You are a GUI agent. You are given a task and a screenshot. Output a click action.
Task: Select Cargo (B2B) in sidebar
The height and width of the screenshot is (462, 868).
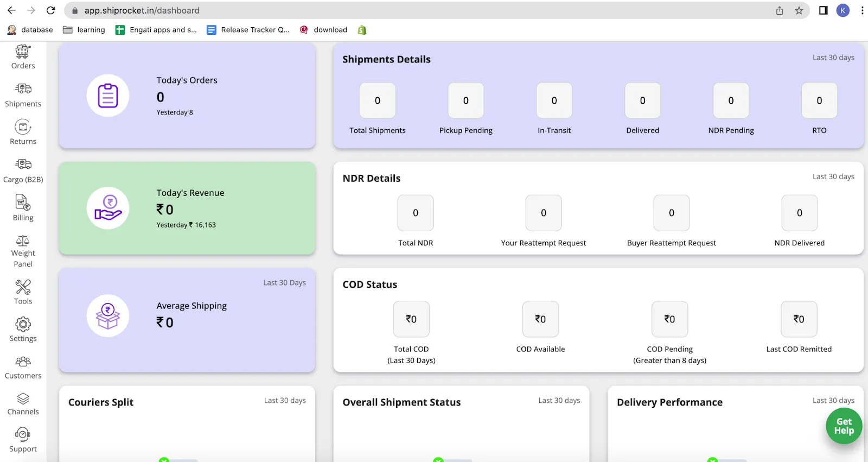(x=23, y=164)
